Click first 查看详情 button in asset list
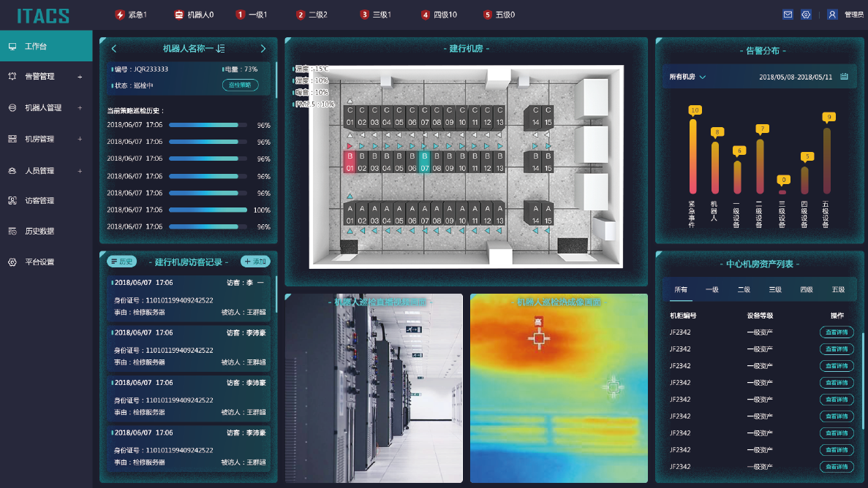The width and height of the screenshot is (868, 488). tap(837, 332)
